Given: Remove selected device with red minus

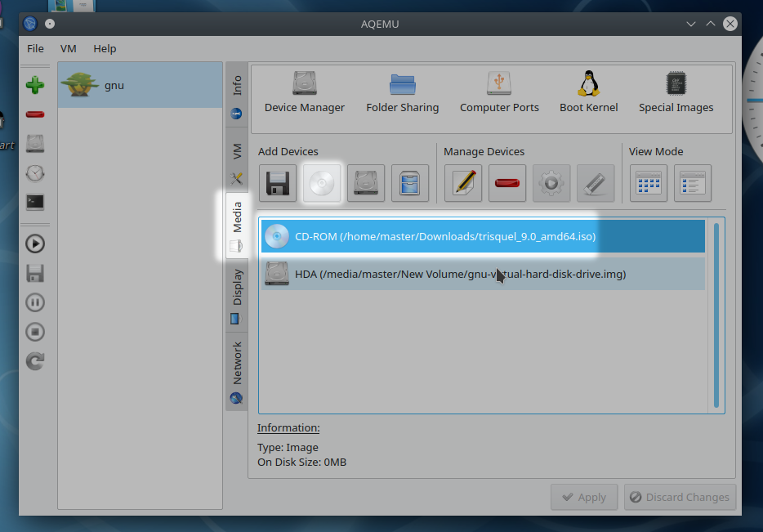Looking at the screenshot, I should tap(507, 184).
